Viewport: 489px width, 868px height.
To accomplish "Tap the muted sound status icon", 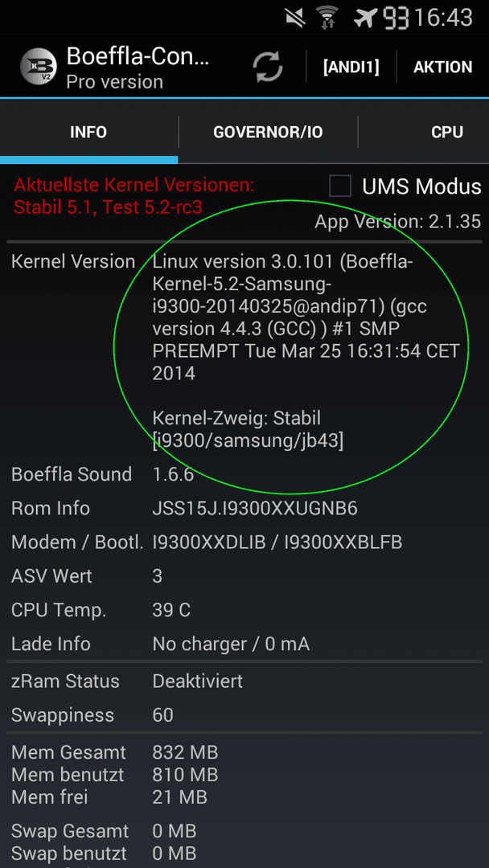I will 296,18.
